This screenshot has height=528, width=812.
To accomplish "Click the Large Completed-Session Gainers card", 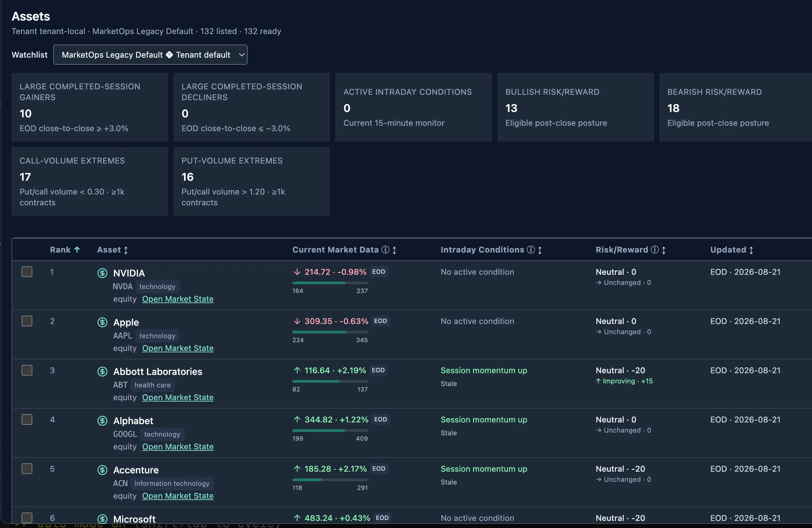I will pyautogui.click(x=90, y=107).
